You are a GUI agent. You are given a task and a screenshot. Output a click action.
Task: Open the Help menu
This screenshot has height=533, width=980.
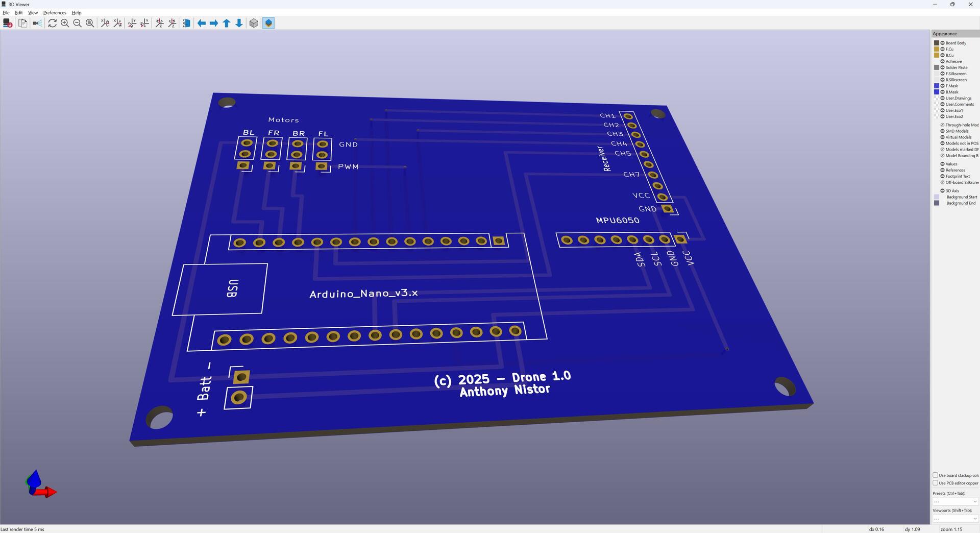(77, 13)
